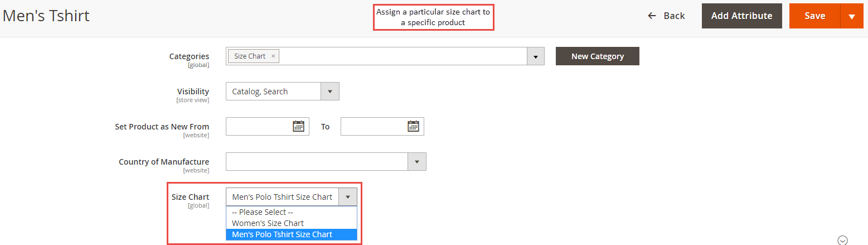
Task: Open the To date calendar picker
Action: (413, 126)
